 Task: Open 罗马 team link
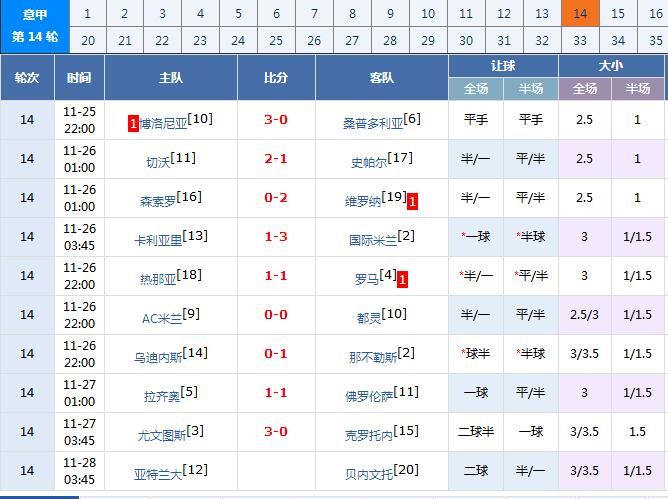[366, 280]
